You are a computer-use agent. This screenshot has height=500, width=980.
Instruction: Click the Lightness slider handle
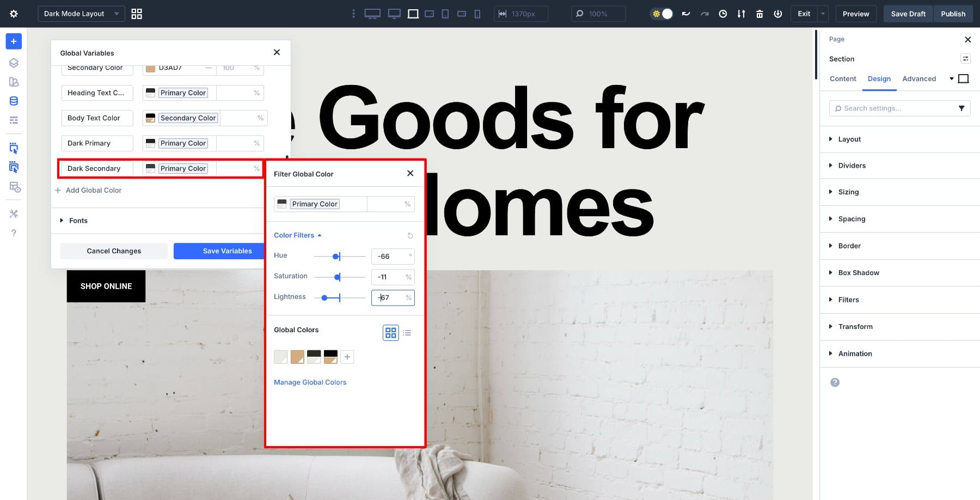pos(324,298)
